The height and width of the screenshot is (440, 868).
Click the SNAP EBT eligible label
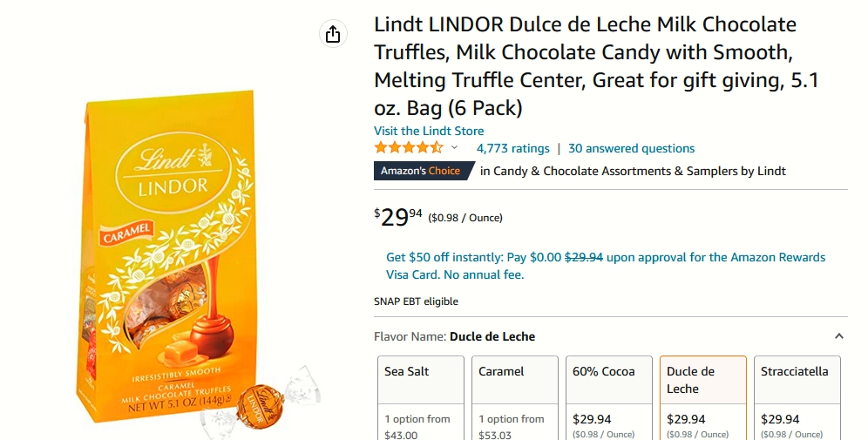[417, 301]
